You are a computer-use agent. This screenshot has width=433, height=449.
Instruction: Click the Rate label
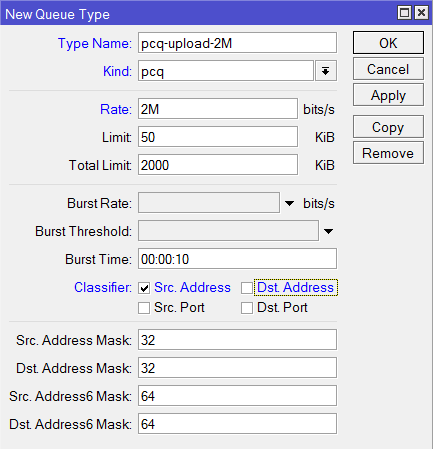pos(116,109)
